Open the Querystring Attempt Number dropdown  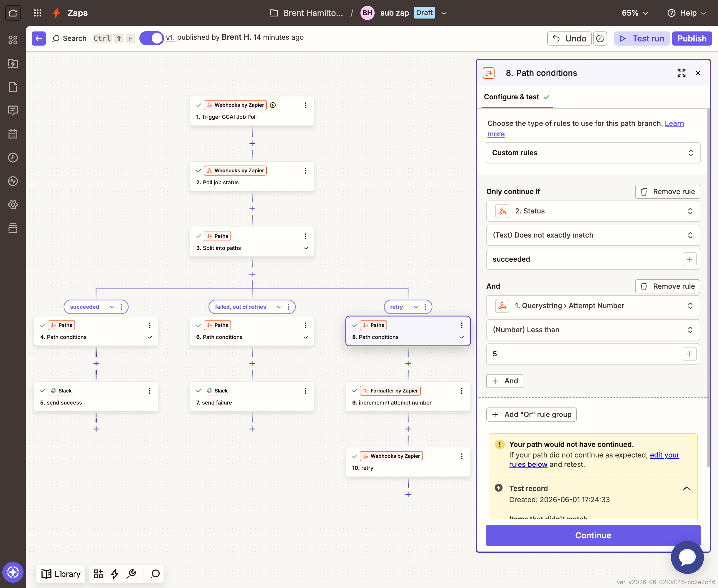coord(593,306)
